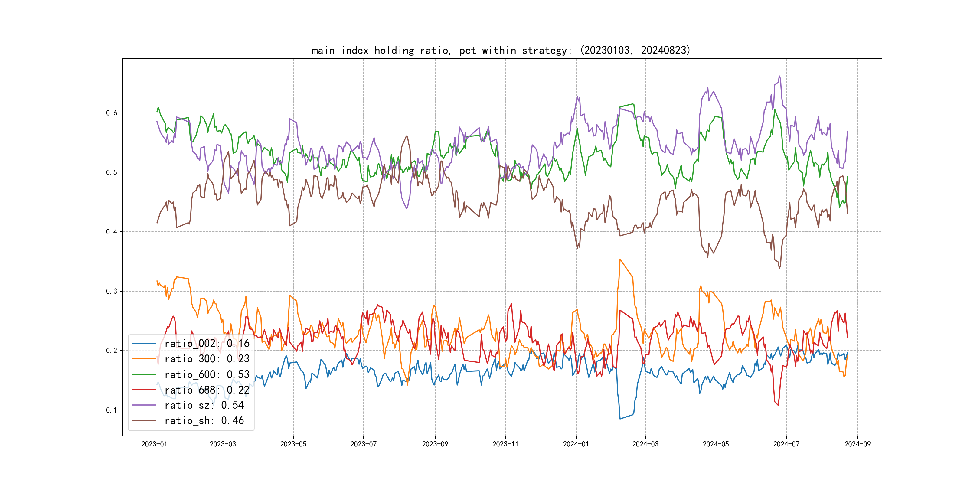Select the 'ratio_sz: 0.54' legend label
The width and height of the screenshot is (980, 490).
tap(204, 405)
